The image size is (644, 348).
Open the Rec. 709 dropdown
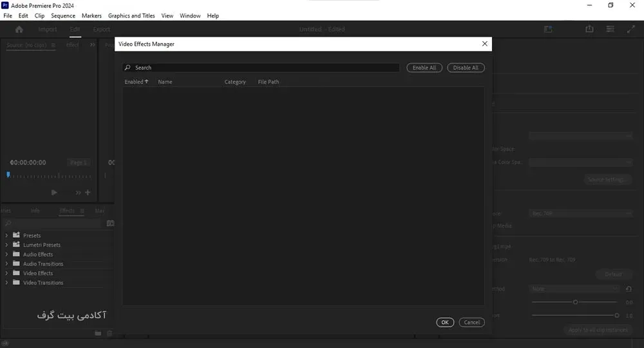pyautogui.click(x=580, y=213)
